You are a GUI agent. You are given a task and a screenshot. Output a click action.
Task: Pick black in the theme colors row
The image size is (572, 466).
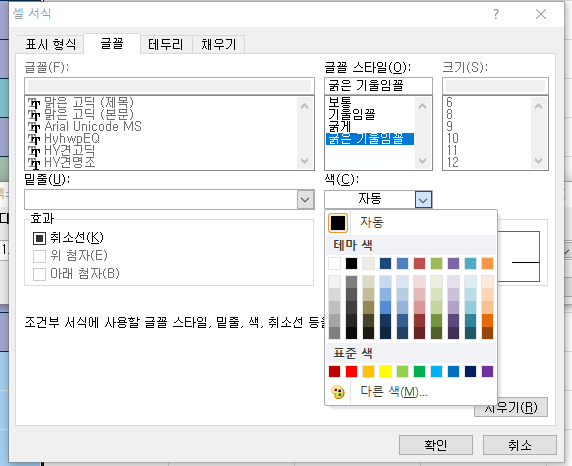coord(351,263)
